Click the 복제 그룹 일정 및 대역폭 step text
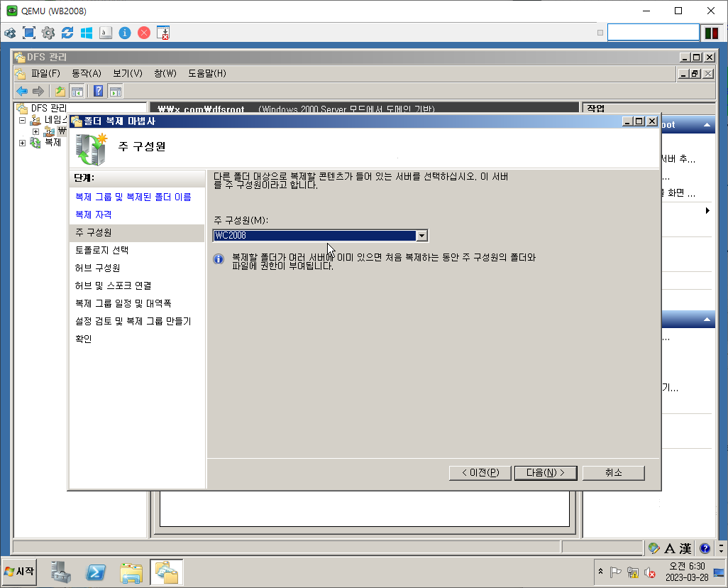The image size is (728, 588). 123,303
